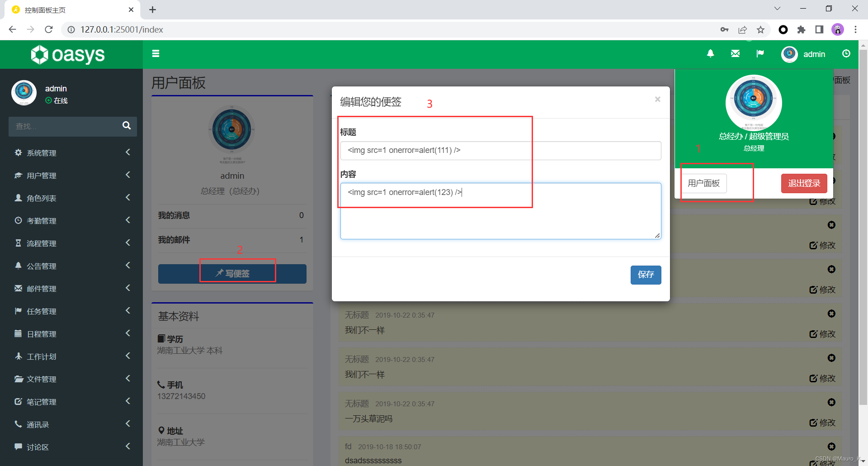Screen dimensions: 868x466
Task: Open the mail envelope icon in top bar
Action: 735,53
